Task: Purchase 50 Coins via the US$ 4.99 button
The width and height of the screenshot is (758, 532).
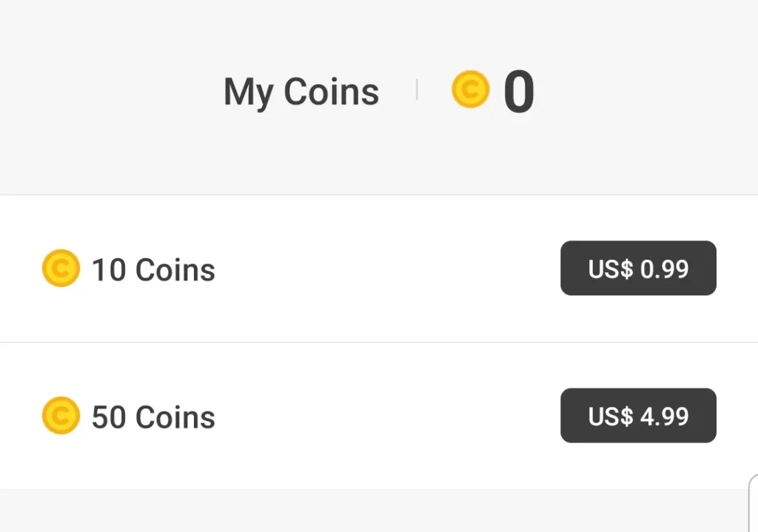Action: click(x=638, y=416)
